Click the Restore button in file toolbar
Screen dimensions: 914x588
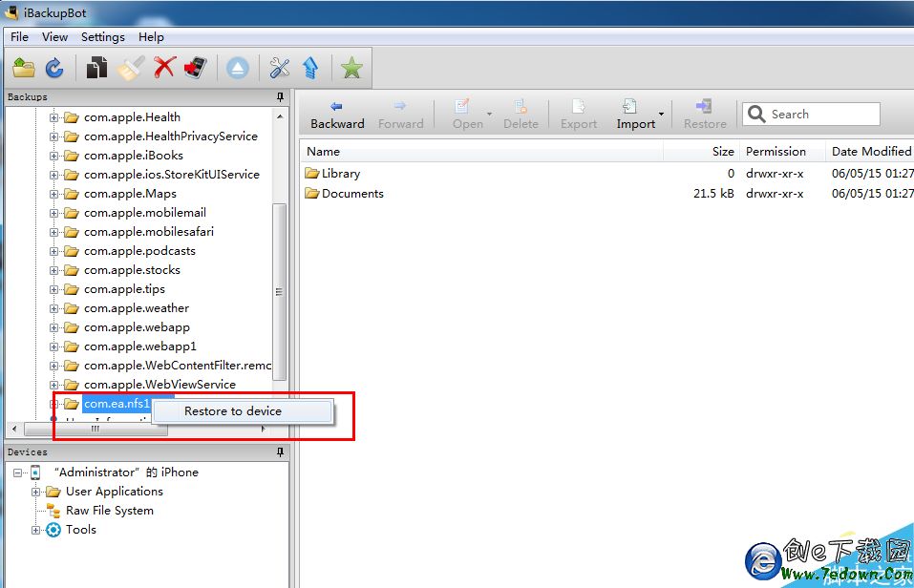pos(705,115)
